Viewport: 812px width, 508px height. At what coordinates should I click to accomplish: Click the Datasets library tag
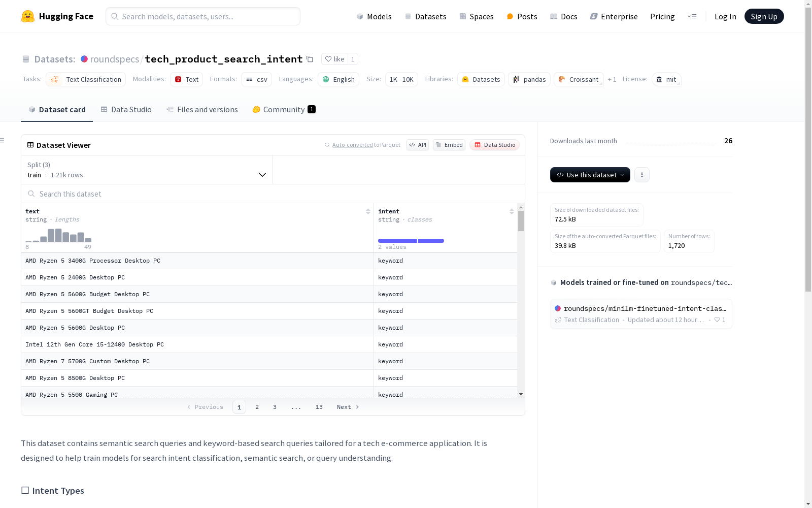[x=481, y=79]
